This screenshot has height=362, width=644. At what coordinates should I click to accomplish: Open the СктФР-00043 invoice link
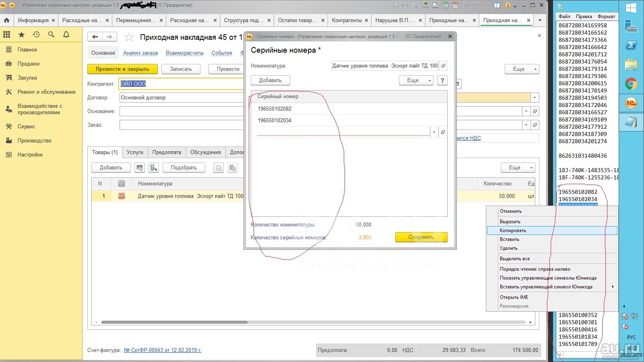click(x=162, y=350)
